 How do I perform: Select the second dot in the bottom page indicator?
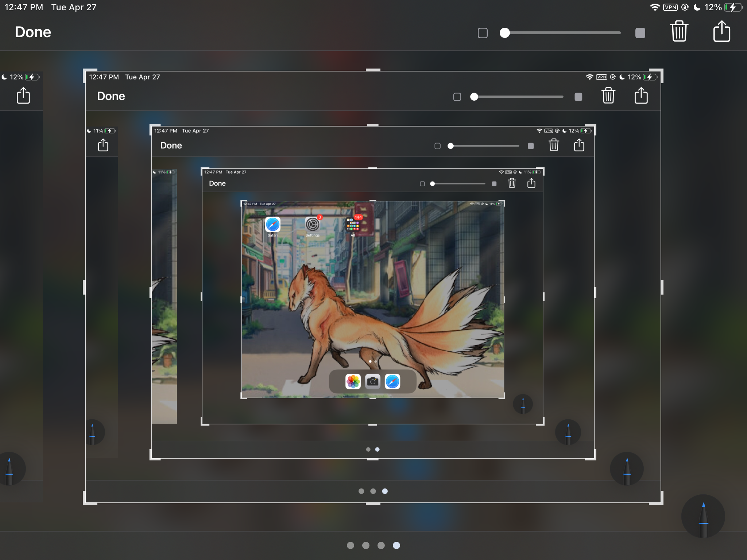(x=366, y=545)
